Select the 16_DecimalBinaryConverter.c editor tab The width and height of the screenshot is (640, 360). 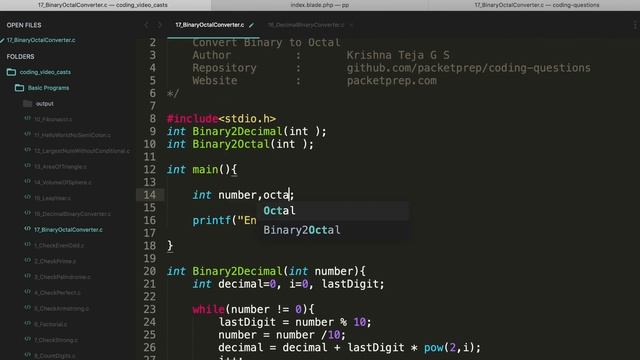point(306,25)
